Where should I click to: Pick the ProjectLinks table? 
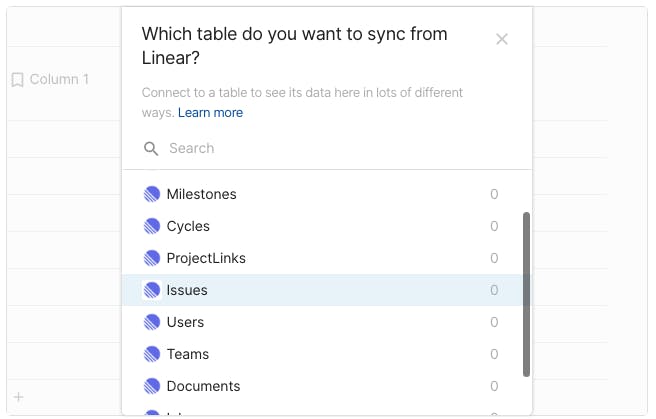[x=206, y=258]
